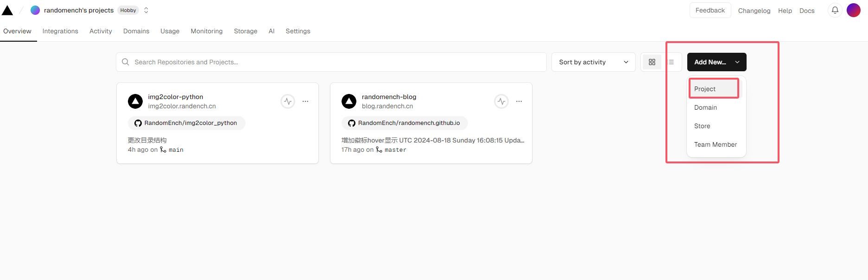Open the RandomEnch/img2color_python repo link
868x280 pixels.
click(x=186, y=123)
